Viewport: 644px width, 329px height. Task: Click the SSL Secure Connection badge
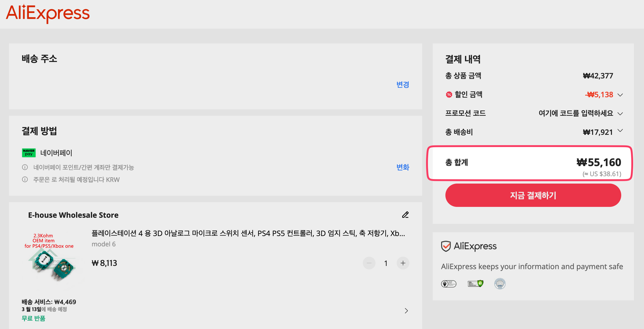tap(476, 284)
